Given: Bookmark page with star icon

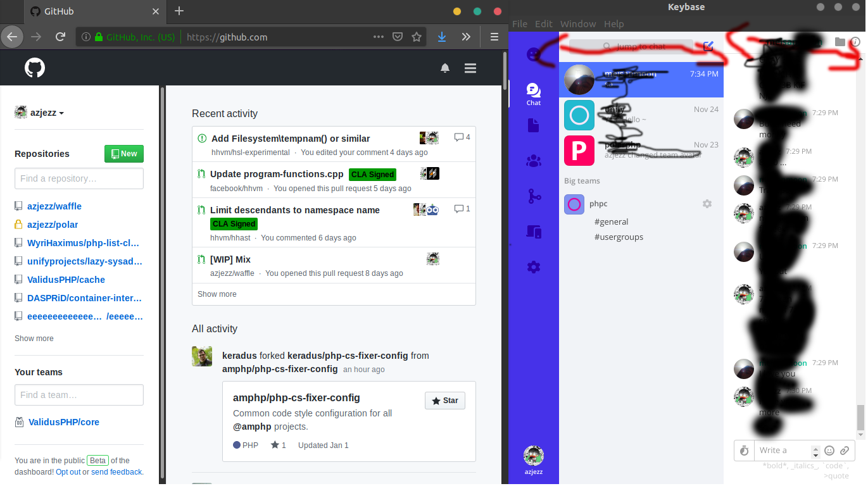Looking at the screenshot, I should coord(417,37).
